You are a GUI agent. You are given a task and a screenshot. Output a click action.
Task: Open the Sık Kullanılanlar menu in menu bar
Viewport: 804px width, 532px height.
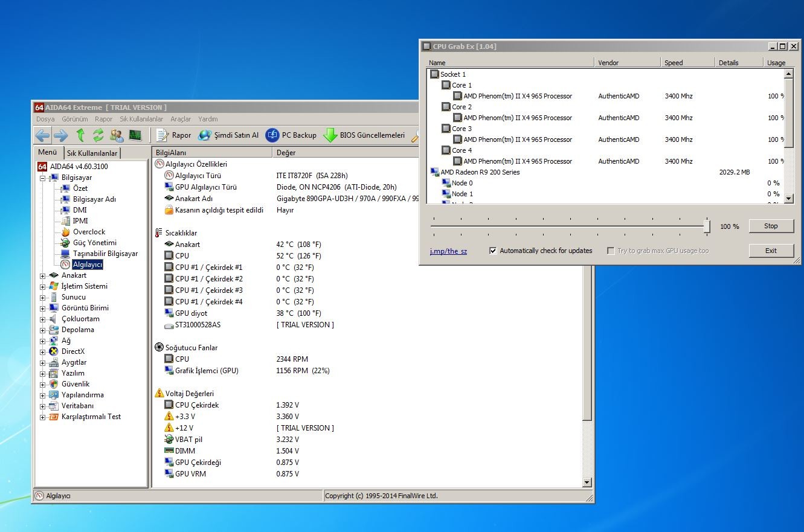tap(141, 119)
